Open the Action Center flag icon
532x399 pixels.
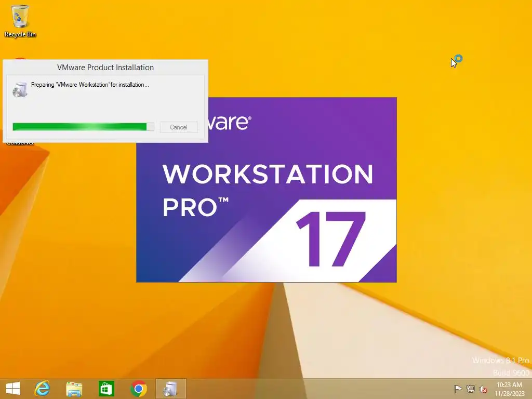[458, 389]
